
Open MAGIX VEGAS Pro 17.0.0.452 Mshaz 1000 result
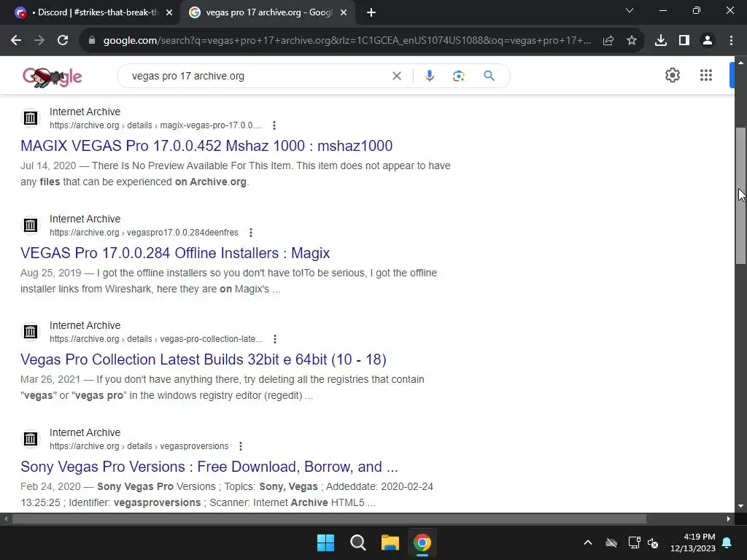point(206,146)
